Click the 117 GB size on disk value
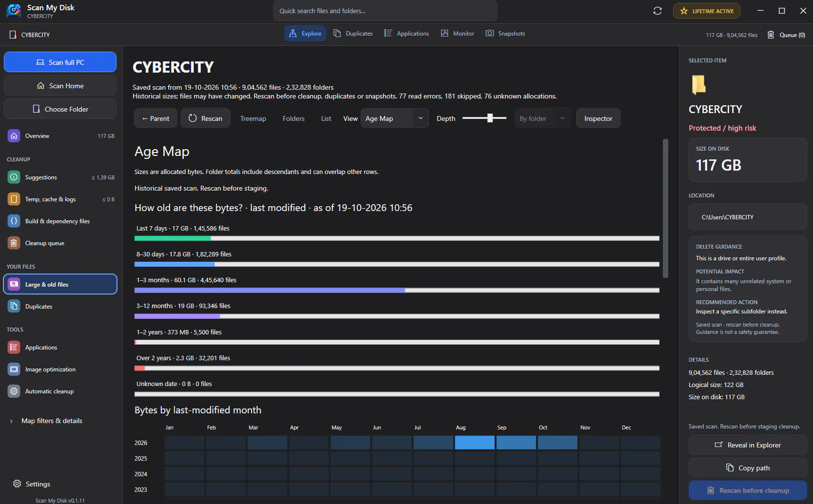Screen dimensions: 813x504 (x=718, y=165)
